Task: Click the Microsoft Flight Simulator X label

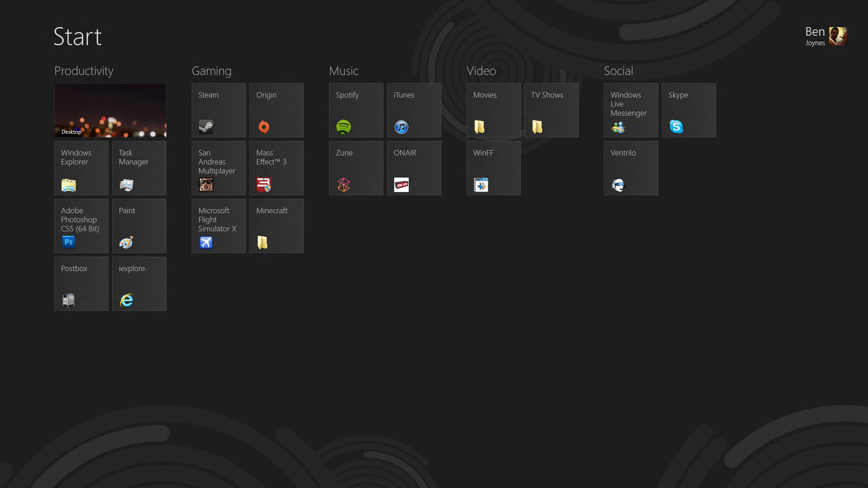Action: pyautogui.click(x=217, y=220)
